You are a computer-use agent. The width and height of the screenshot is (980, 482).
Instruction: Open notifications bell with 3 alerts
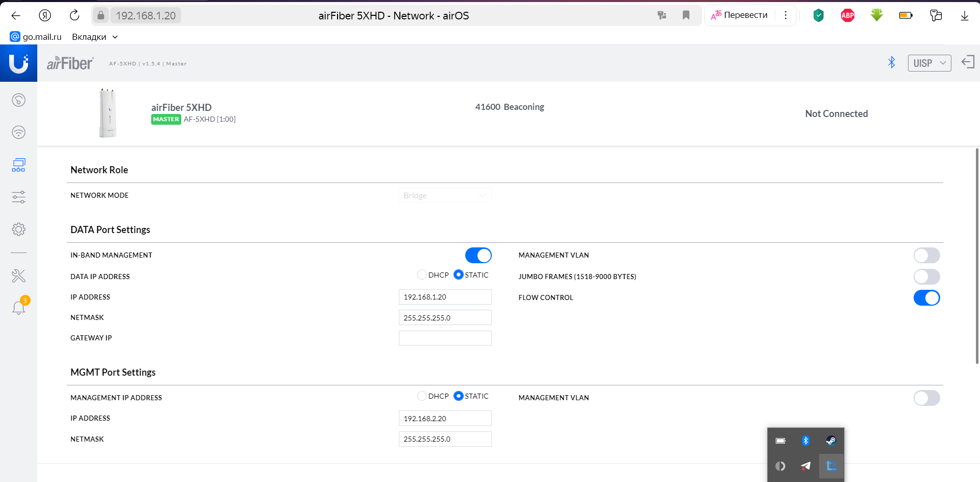(x=19, y=307)
